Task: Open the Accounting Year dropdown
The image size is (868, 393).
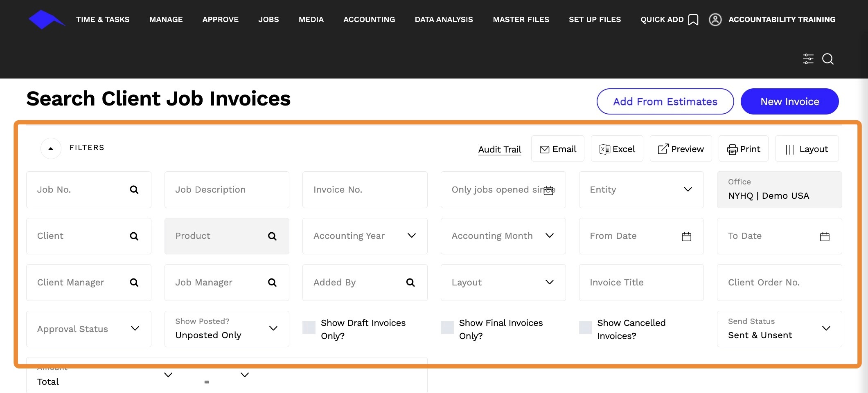Action: (411, 236)
